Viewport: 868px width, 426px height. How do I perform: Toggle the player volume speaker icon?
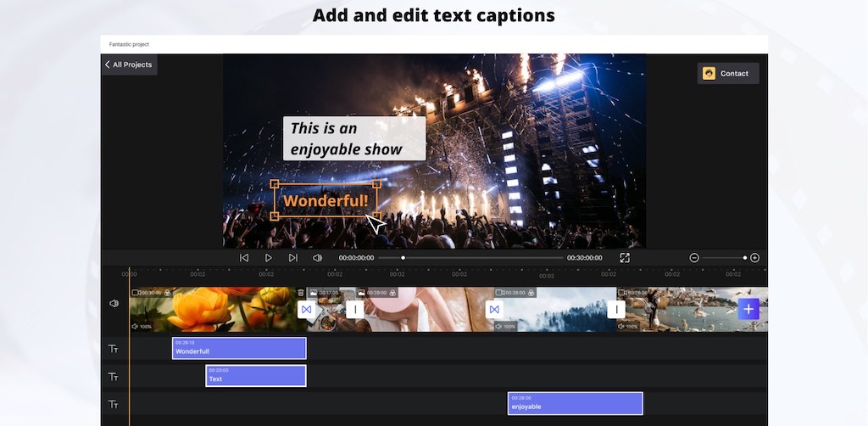tap(317, 258)
